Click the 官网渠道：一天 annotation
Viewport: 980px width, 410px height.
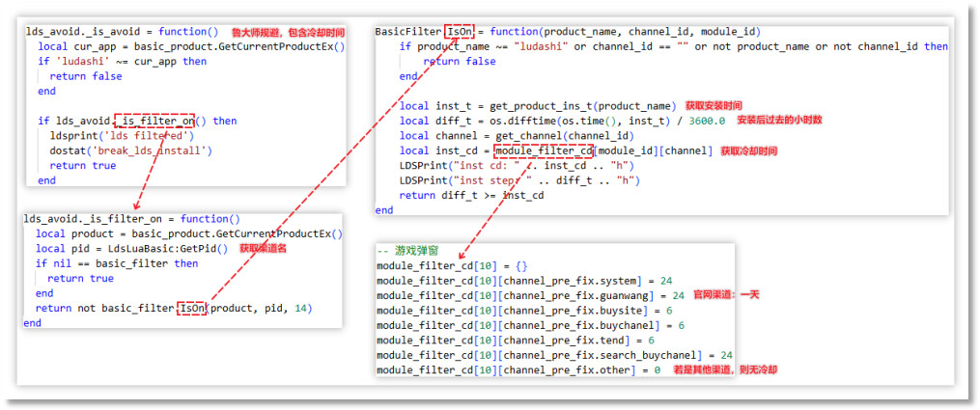pos(725,294)
